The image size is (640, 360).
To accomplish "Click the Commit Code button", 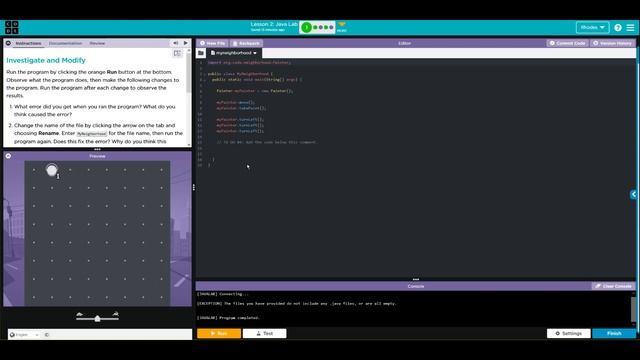I will (568, 43).
